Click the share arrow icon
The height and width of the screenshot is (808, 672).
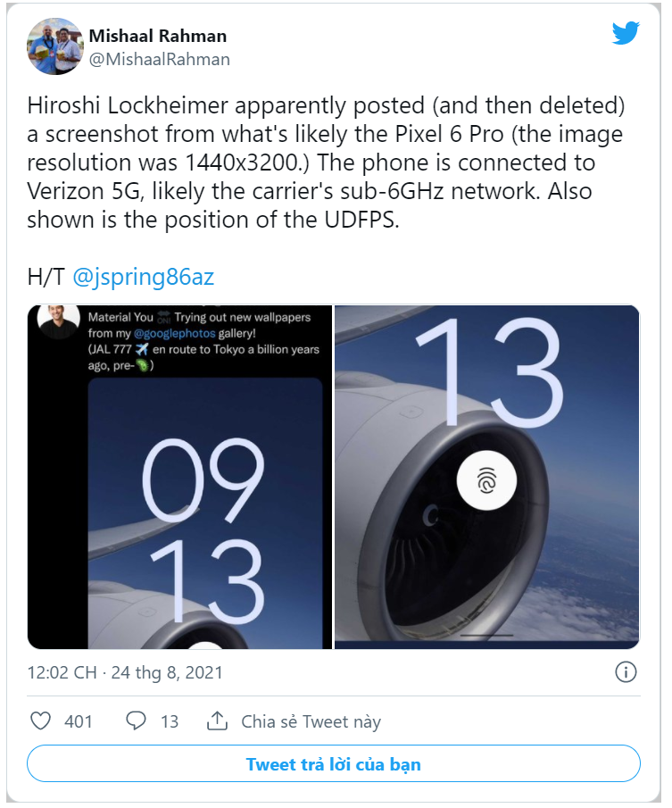pyautogui.click(x=219, y=721)
